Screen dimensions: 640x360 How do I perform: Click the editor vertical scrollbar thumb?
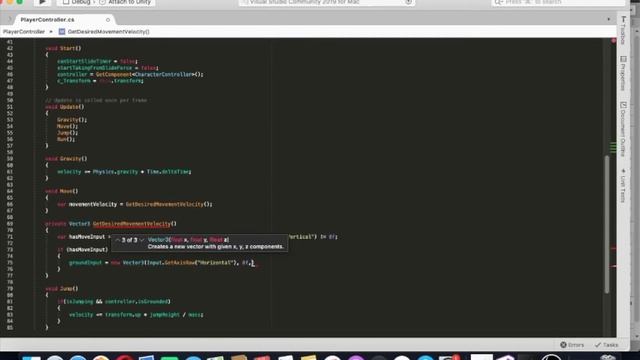607,224
